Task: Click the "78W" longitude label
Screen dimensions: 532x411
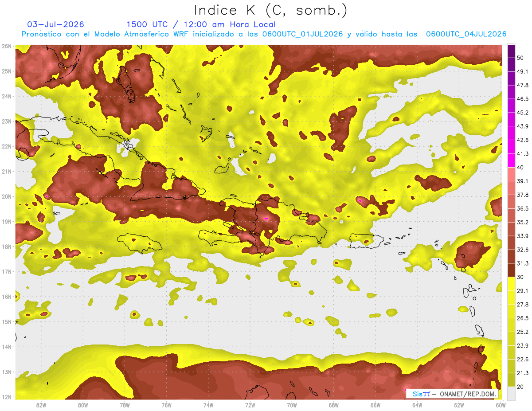Action: (125, 405)
